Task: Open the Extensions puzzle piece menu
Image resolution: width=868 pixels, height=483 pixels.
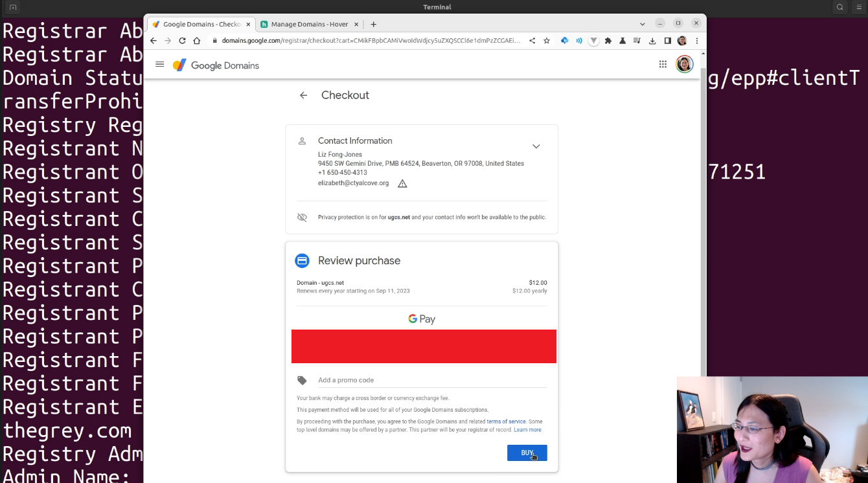Action: (608, 40)
